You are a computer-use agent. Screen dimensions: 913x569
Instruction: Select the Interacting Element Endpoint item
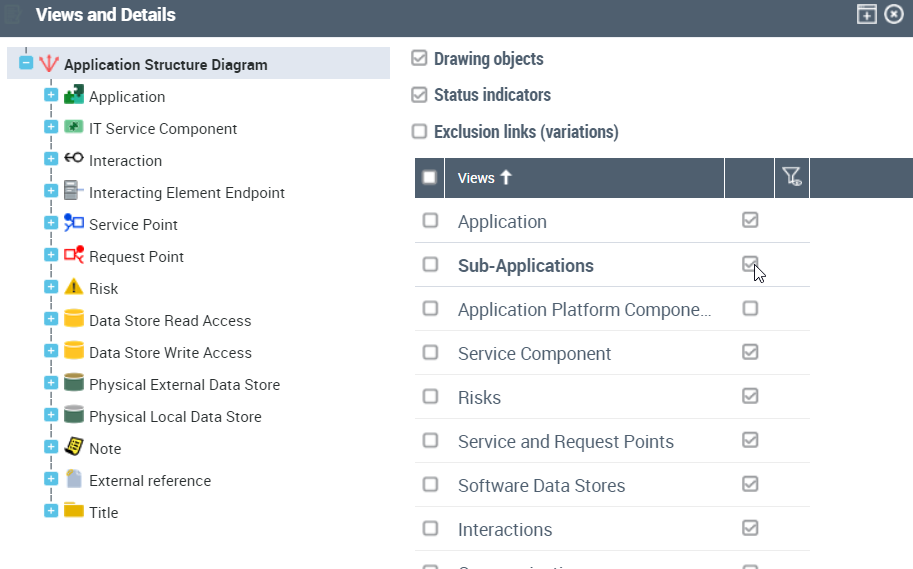click(x=186, y=192)
